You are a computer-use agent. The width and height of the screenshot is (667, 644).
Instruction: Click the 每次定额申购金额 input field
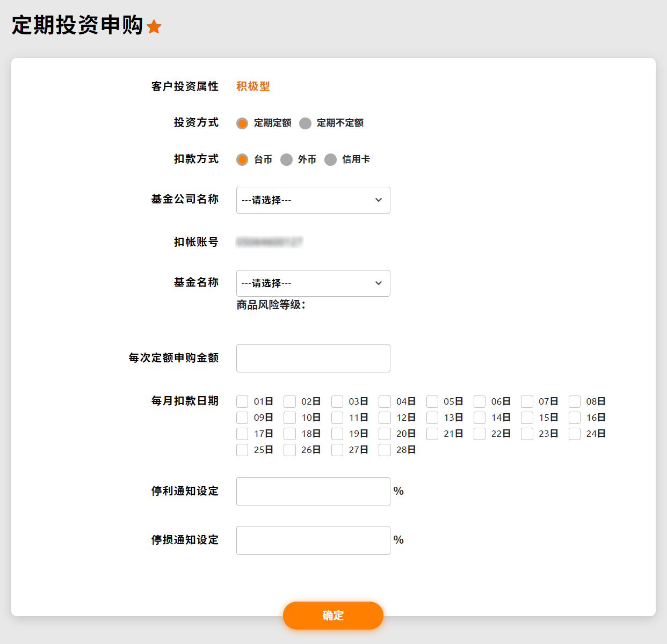tap(313, 358)
